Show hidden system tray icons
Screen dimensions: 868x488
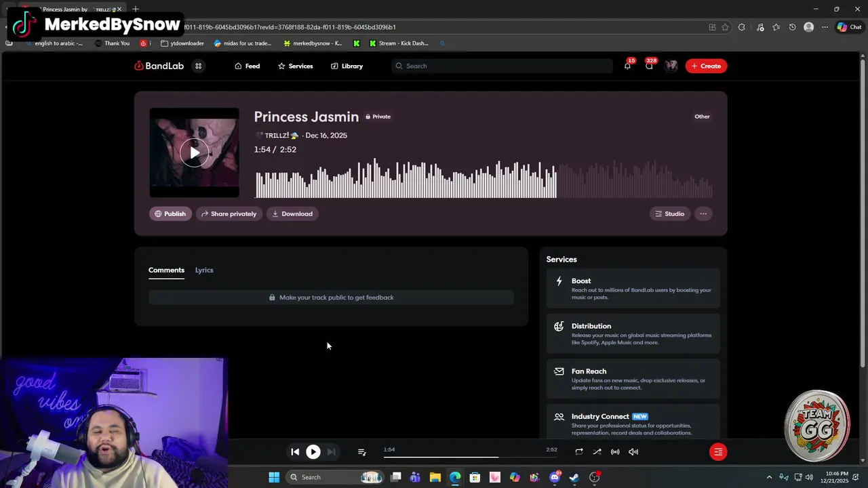(x=769, y=477)
